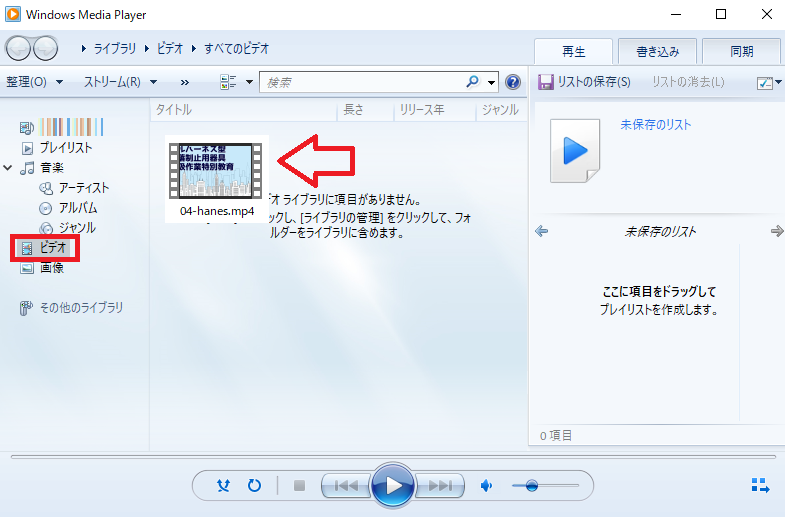Open the list options dropdown arrow
Screen dimensions: 785x517
pos(778,82)
